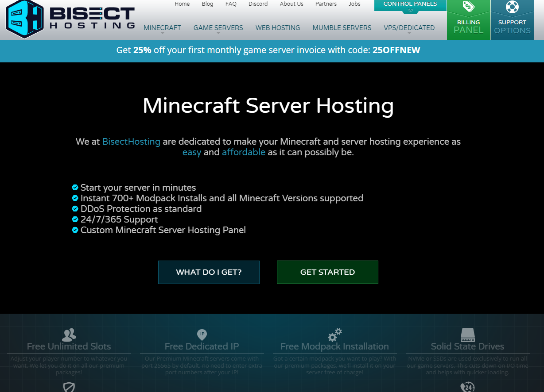Select the MINECRAFT navigation tab
This screenshot has height=392, width=544.
click(x=162, y=27)
